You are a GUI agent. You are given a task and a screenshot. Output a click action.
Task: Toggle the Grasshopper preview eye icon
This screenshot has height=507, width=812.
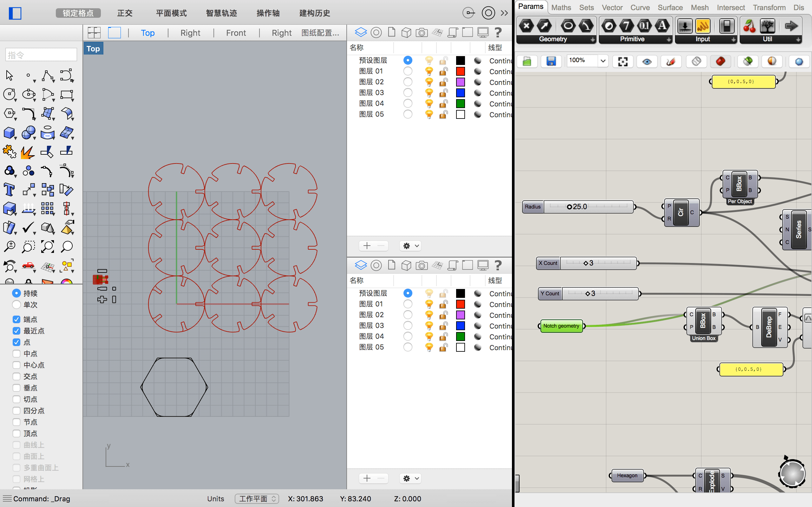point(647,61)
